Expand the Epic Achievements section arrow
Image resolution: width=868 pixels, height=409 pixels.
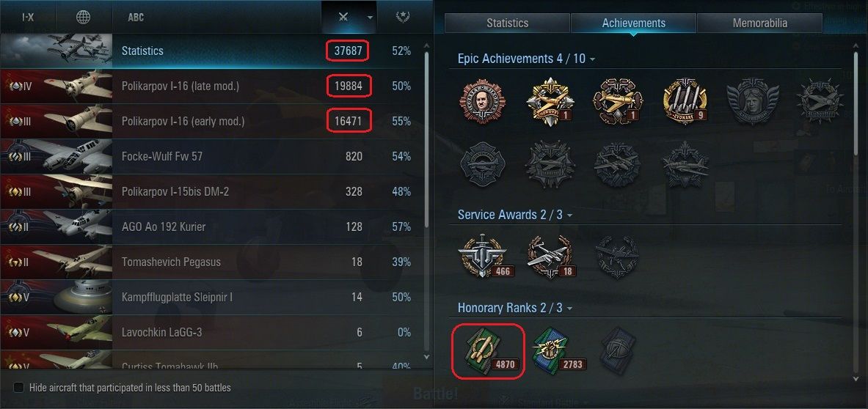[593, 59]
